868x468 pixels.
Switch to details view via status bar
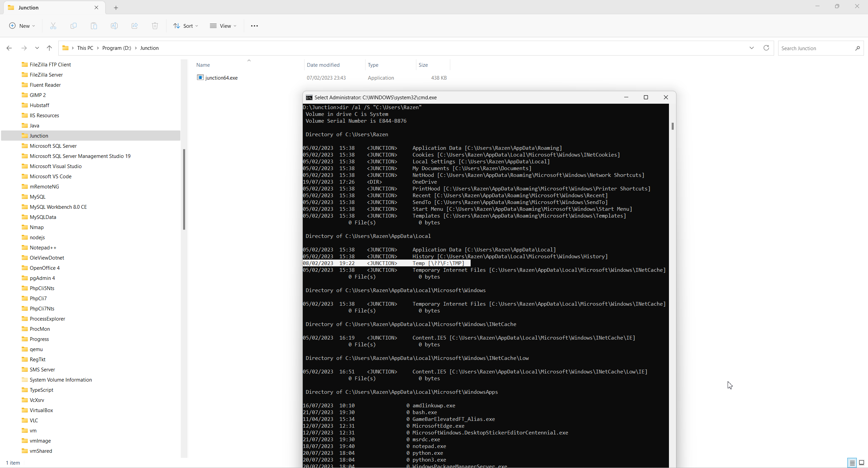pyautogui.click(x=851, y=463)
